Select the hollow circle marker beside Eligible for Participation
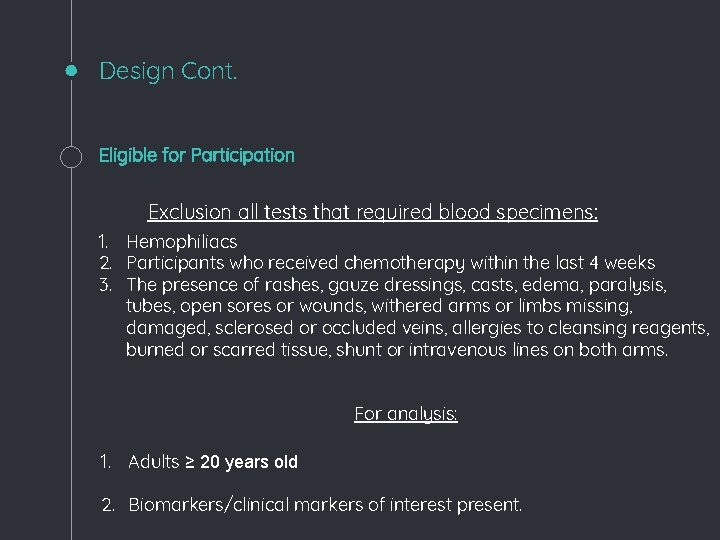The width and height of the screenshot is (720, 540). coord(71,157)
